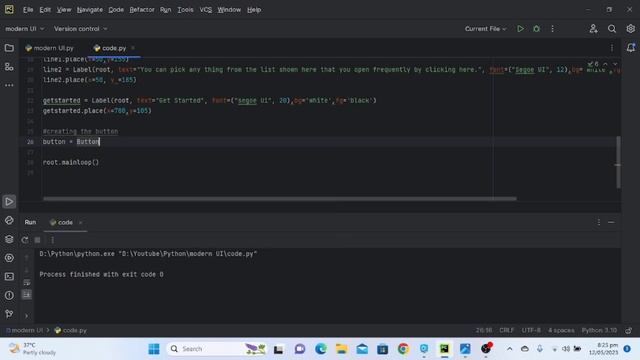Open the Tools menu
Image resolution: width=640 pixels, height=360 pixels.
(x=185, y=10)
